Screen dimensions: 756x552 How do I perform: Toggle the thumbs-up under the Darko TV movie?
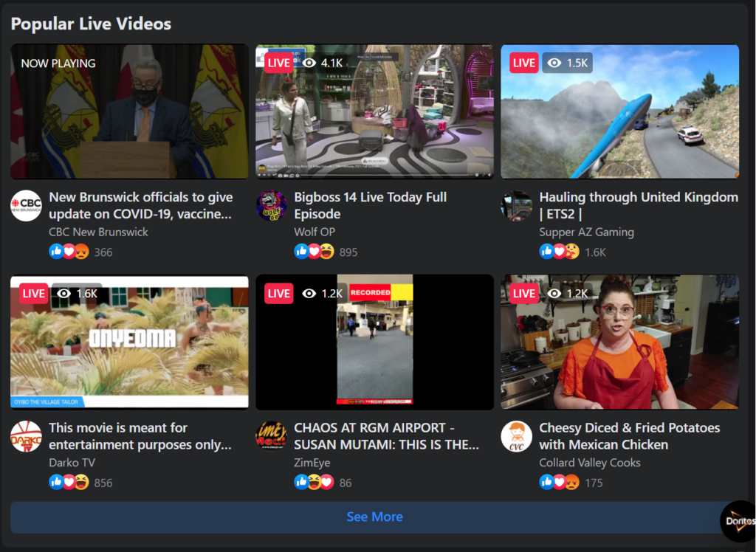click(55, 483)
